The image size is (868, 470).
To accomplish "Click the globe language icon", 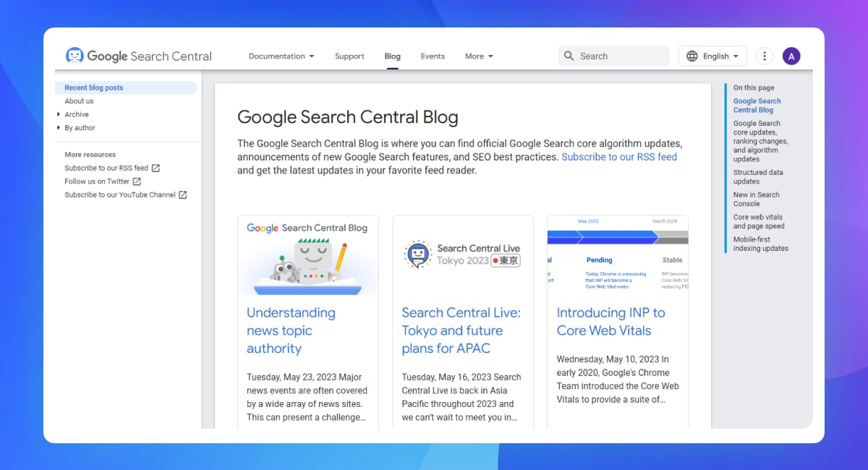I will point(692,56).
